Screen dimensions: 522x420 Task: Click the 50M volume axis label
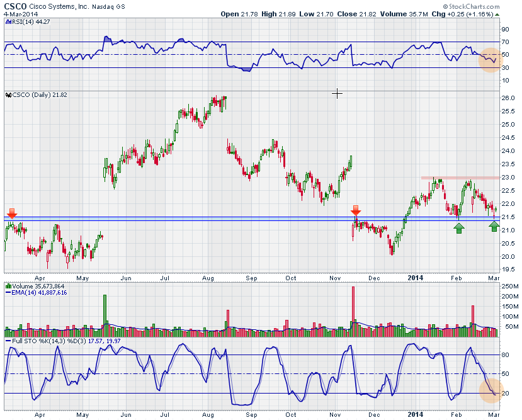click(x=511, y=326)
